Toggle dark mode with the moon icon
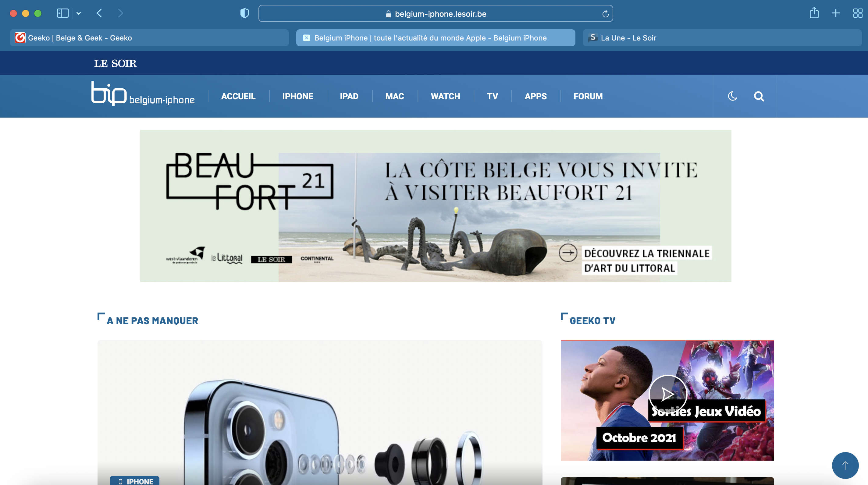Viewport: 868px width, 485px height. [732, 96]
